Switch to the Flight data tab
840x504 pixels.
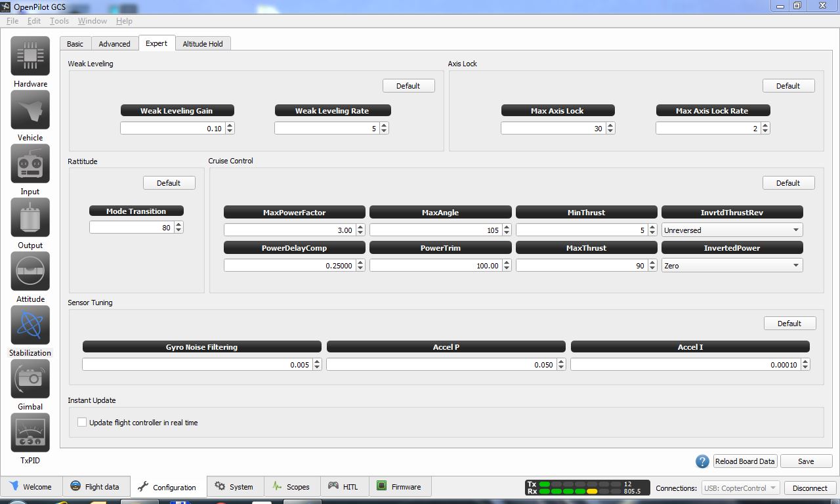click(95, 486)
